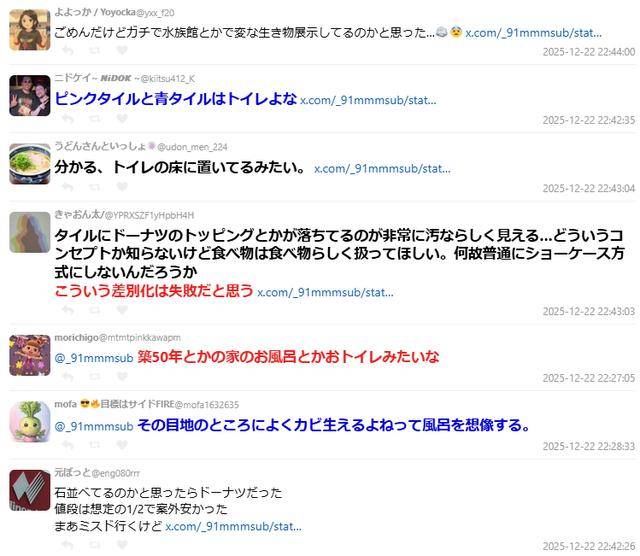
Task: Reply to mofa's tweet about mold
Action: (68, 445)
